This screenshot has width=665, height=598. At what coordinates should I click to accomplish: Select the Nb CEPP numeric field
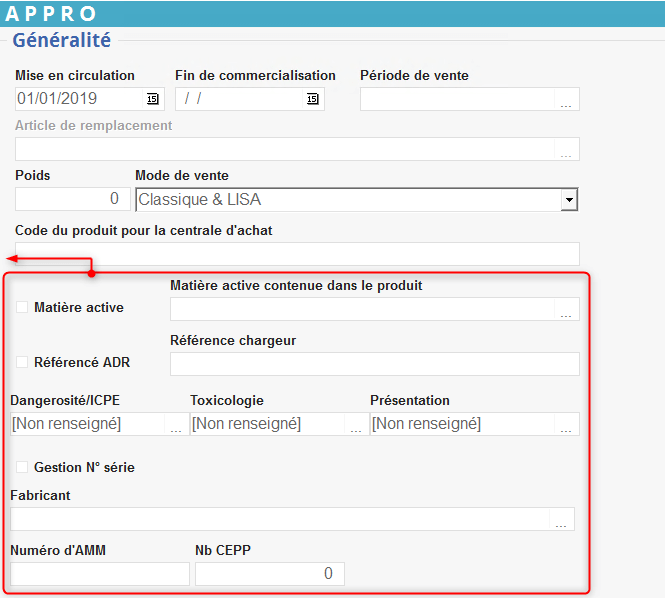pyautogui.click(x=269, y=574)
